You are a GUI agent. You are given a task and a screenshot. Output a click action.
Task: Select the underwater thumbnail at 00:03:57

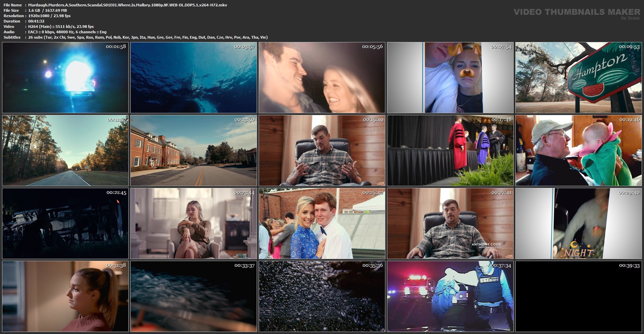[x=194, y=78]
